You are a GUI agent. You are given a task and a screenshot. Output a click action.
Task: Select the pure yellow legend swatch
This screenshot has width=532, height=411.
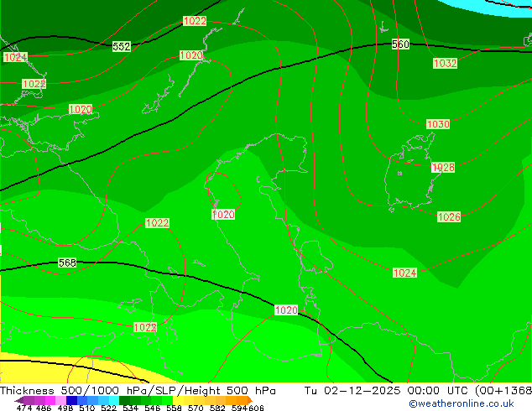179,400
